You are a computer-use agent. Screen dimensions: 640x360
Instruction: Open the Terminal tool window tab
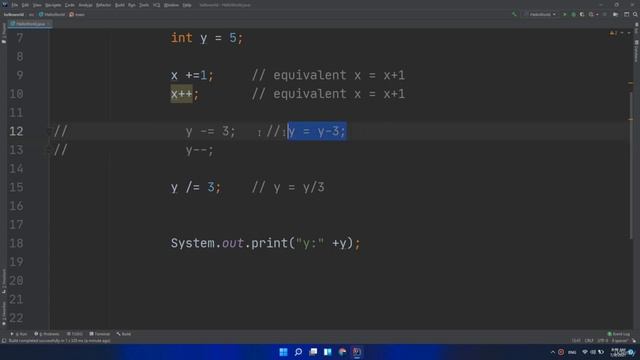click(x=100, y=334)
